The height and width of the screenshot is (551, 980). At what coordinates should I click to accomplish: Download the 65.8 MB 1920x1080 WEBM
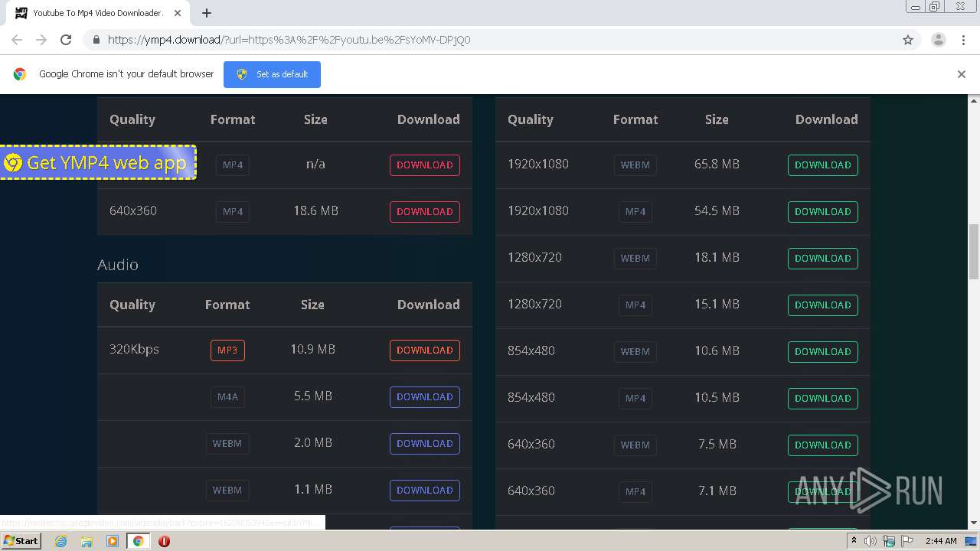click(823, 165)
